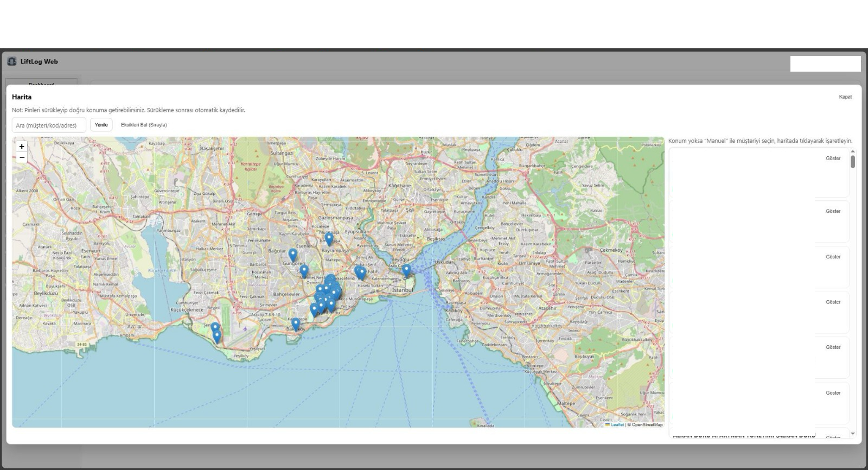Click the scrollbar down arrow in customer list
Viewport: 868px width, 470px height.
(853, 434)
